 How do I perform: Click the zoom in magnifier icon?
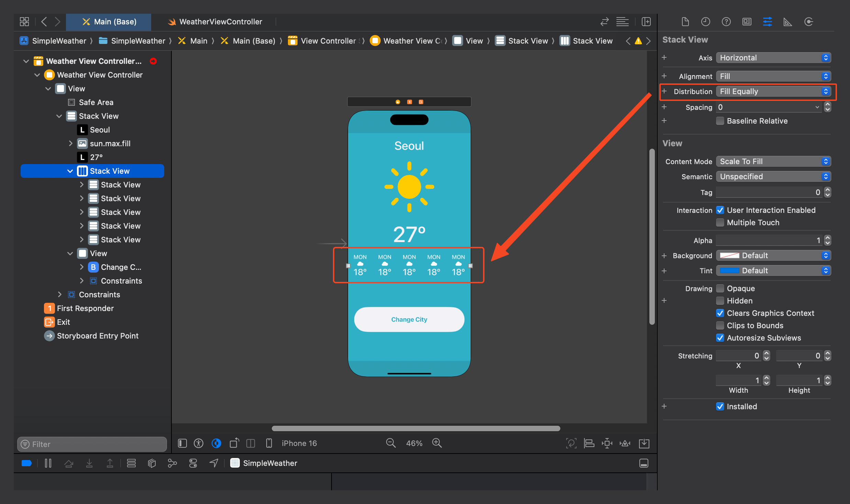(437, 443)
